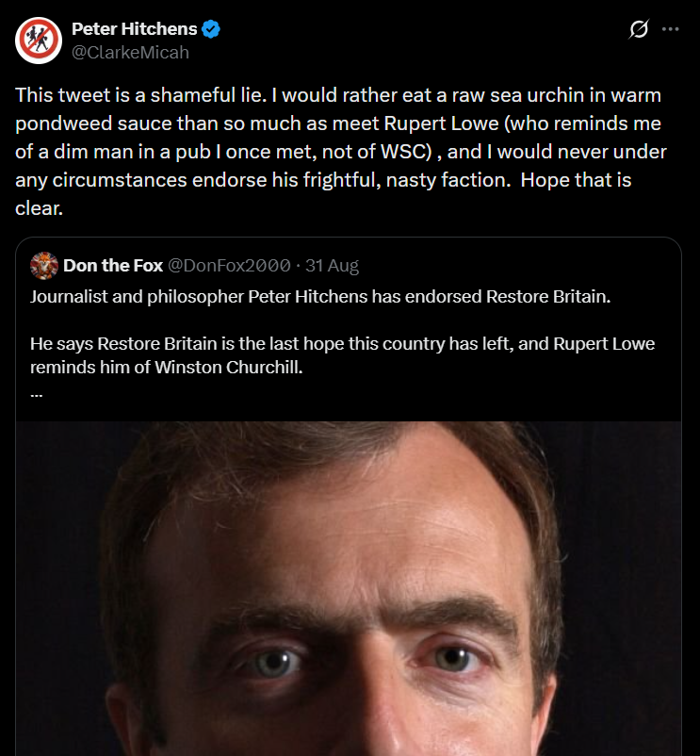Open the quoted tweet's portrait photo
Viewport: 700px width, 756px height.
pos(349,589)
